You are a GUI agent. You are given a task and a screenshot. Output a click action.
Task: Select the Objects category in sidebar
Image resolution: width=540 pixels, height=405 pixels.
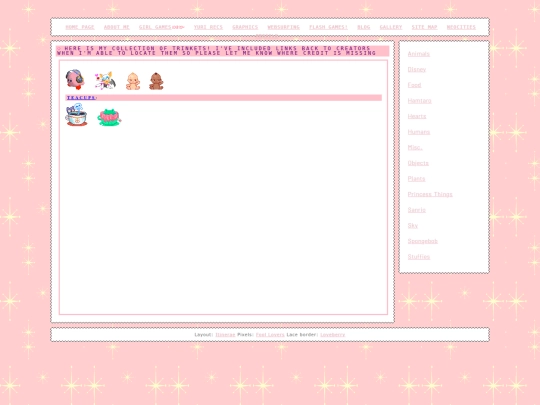coord(418,163)
